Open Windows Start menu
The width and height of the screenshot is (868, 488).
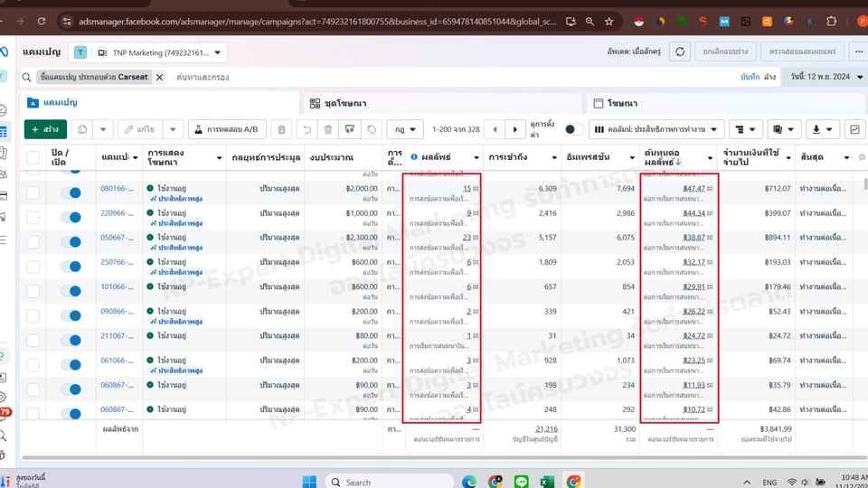coord(309,482)
